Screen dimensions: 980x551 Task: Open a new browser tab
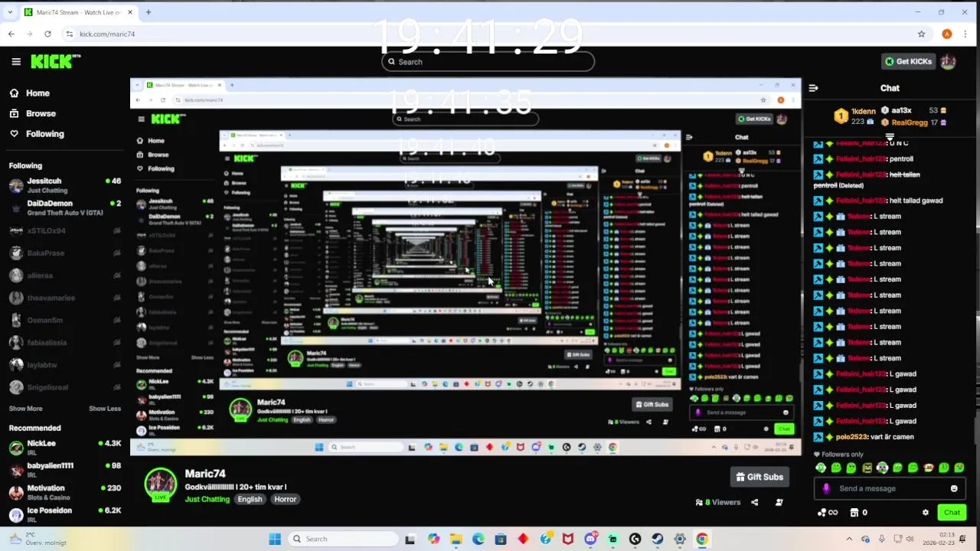click(x=148, y=12)
